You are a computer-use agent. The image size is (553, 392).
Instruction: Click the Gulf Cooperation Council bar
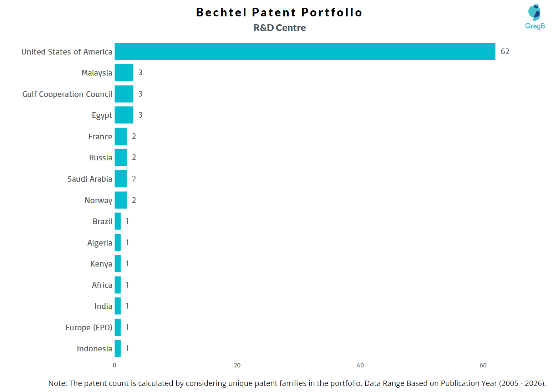point(124,94)
